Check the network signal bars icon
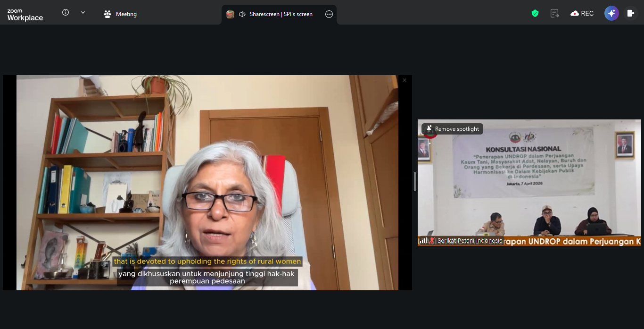The image size is (644, 329). [423, 241]
